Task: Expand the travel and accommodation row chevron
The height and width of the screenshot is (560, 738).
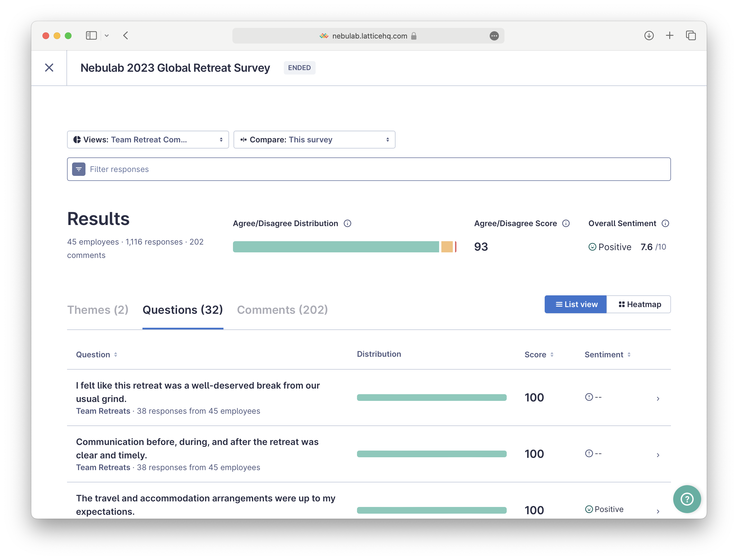Action: (658, 511)
